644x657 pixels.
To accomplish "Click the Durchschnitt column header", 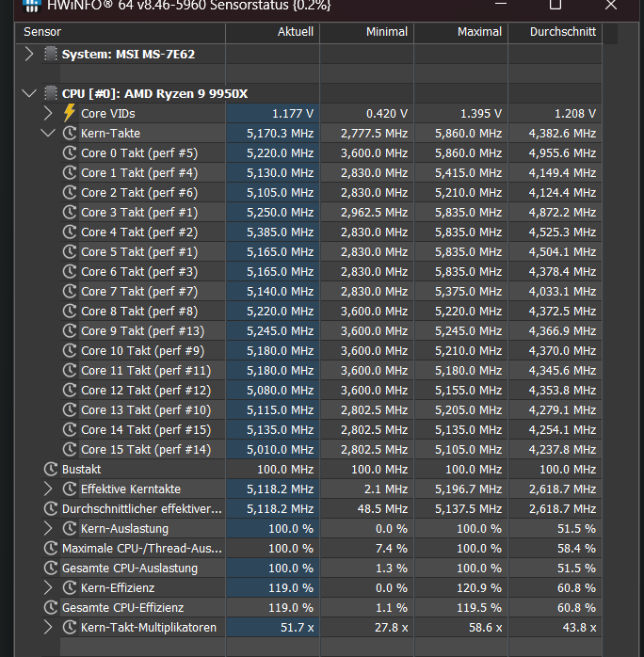I will [555, 32].
